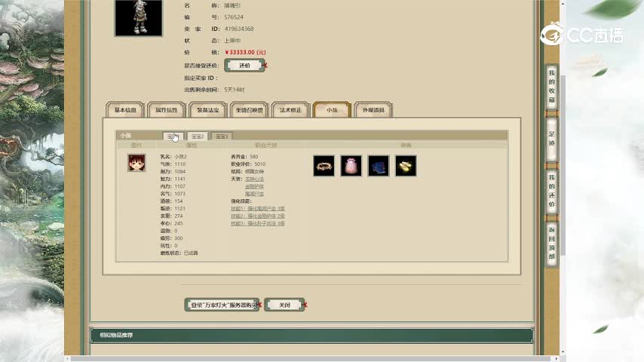Click the character model preview image
The image size is (644, 362).
click(x=139, y=17)
